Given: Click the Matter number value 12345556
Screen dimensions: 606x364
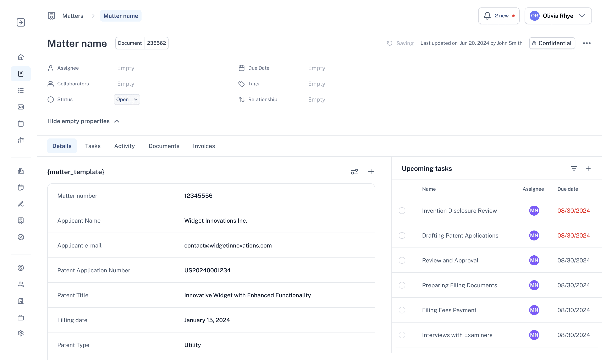Looking at the screenshot, I should (x=198, y=196).
